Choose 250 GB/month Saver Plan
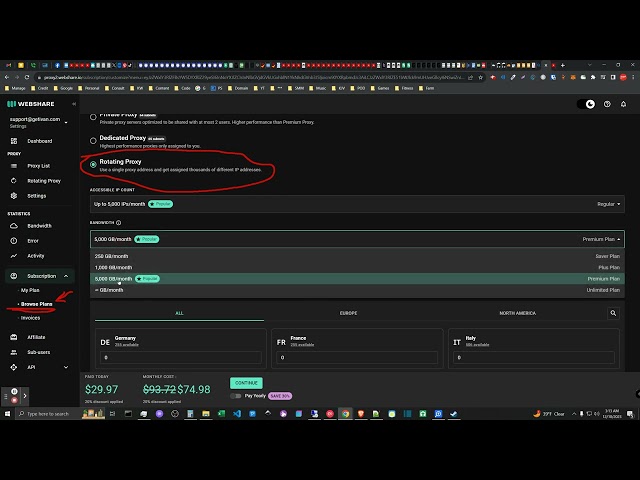This screenshot has height=480, width=640. coord(357,256)
